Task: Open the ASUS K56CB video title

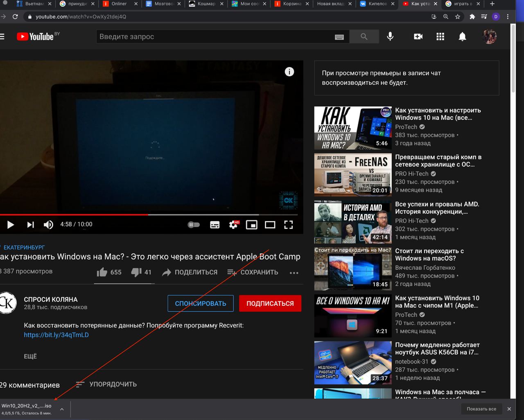Action: pyautogui.click(x=437, y=348)
